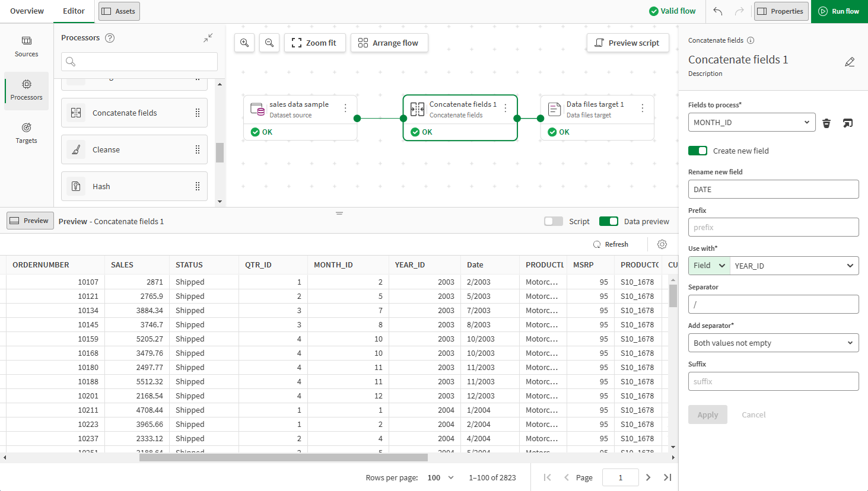This screenshot has height=491, width=868.
Task: Turn off the Create new field switch
Action: pos(698,151)
